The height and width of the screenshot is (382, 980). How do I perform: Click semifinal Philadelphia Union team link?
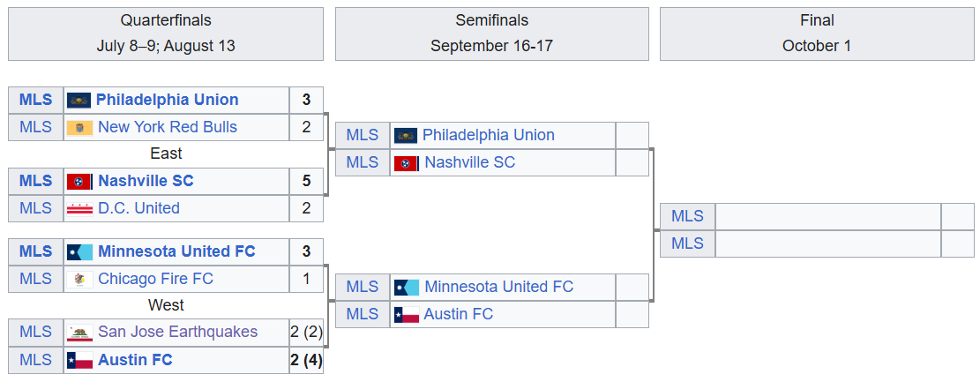pyautogui.click(x=488, y=135)
